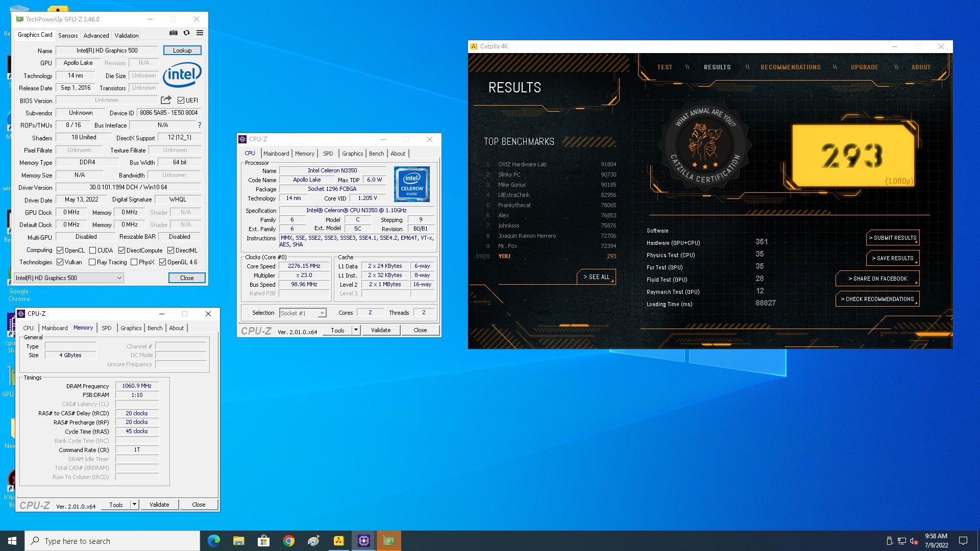Open File Explorer from the taskbar

coord(238,541)
